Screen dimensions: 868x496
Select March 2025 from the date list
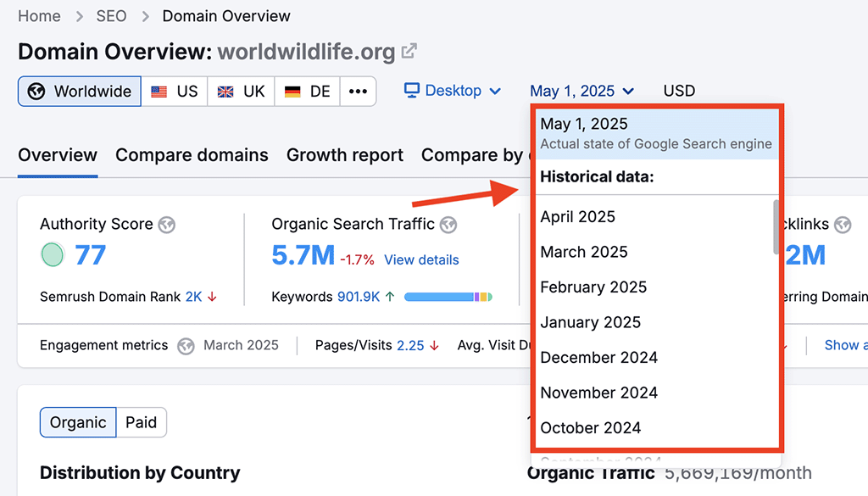point(654,252)
